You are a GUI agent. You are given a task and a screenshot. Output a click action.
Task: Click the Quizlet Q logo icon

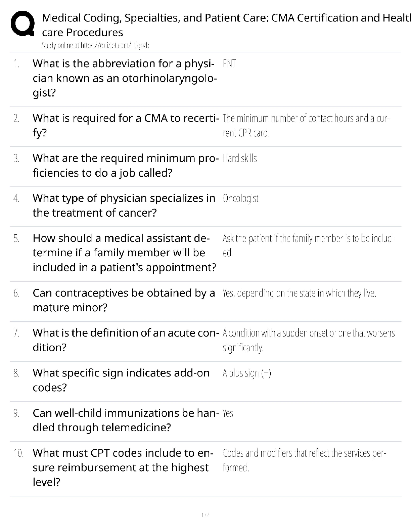coord(22,24)
